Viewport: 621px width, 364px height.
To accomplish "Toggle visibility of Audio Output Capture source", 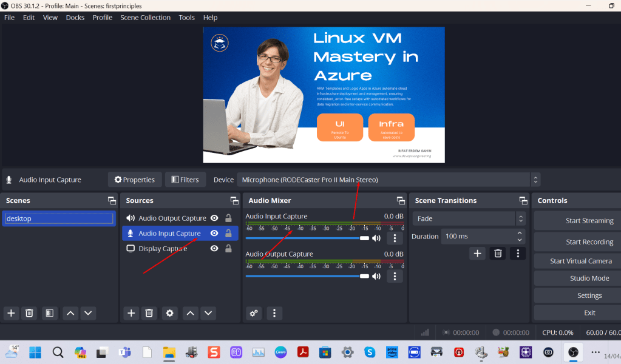I will [x=214, y=218].
